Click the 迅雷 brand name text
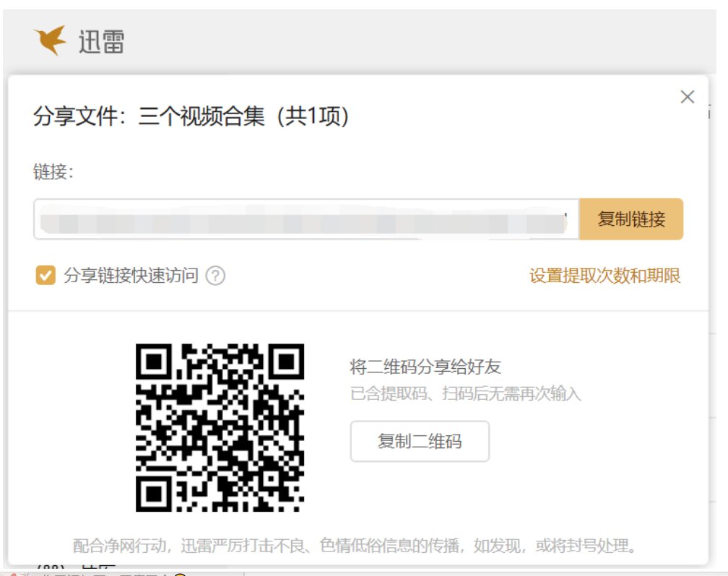 coord(101,41)
